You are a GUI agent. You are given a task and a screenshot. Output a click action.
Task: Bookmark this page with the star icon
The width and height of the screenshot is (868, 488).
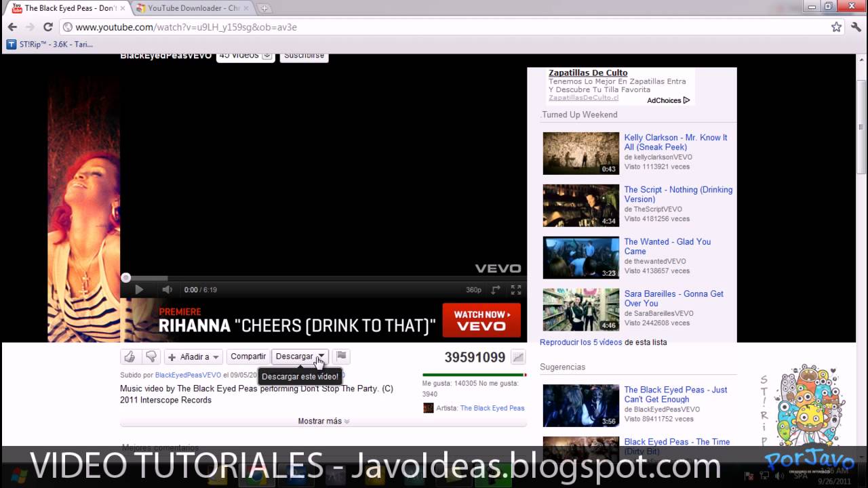(x=837, y=27)
